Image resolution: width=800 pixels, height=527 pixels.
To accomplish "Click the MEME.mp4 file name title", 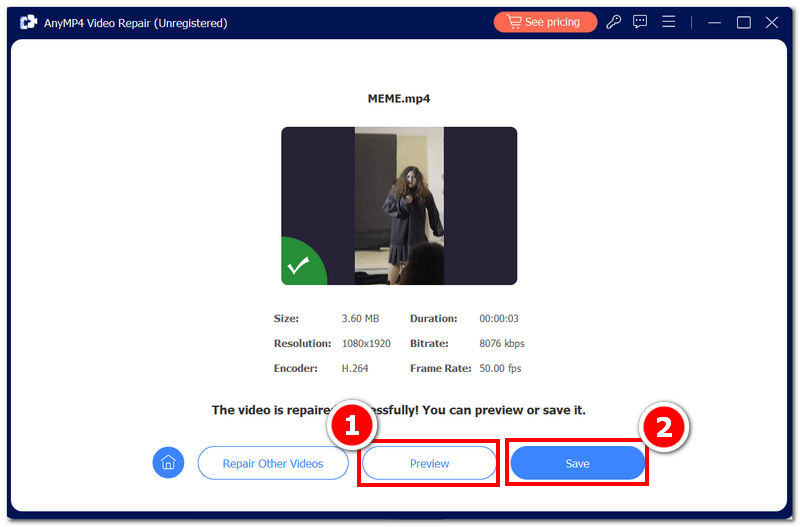I will point(399,99).
